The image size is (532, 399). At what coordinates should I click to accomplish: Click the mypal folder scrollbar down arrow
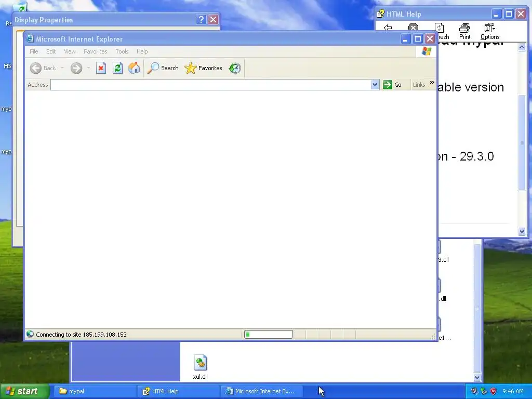[x=477, y=377]
